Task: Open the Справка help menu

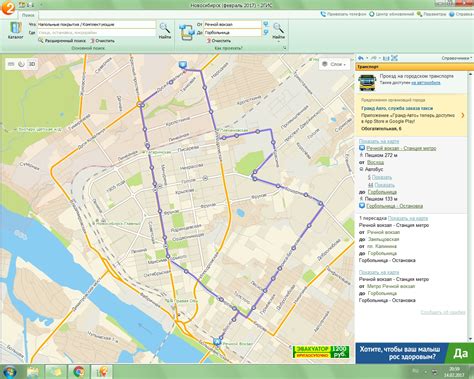Action: pos(461,14)
